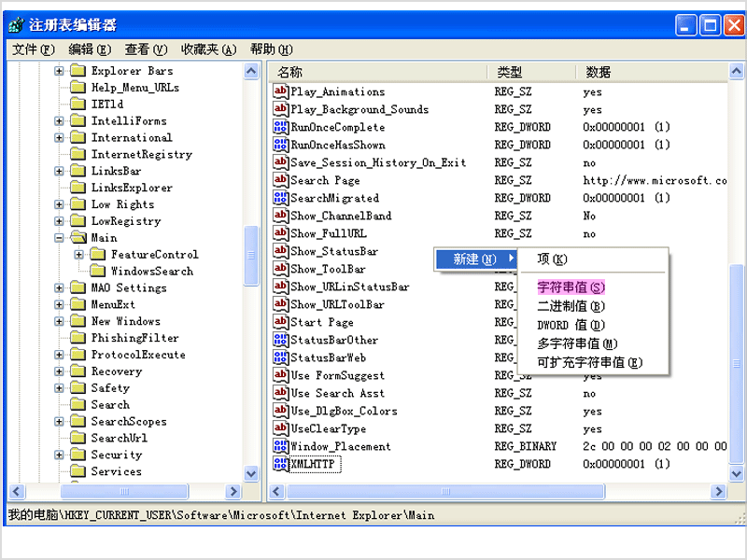Open the 文件(F) menu
The width and height of the screenshot is (747, 560).
pos(34,49)
